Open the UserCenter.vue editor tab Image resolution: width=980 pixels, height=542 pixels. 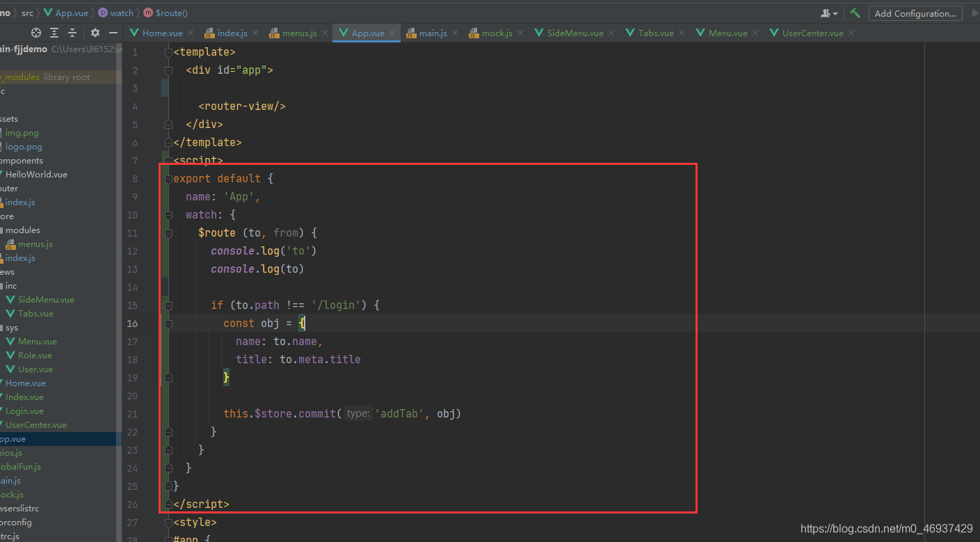coord(812,33)
